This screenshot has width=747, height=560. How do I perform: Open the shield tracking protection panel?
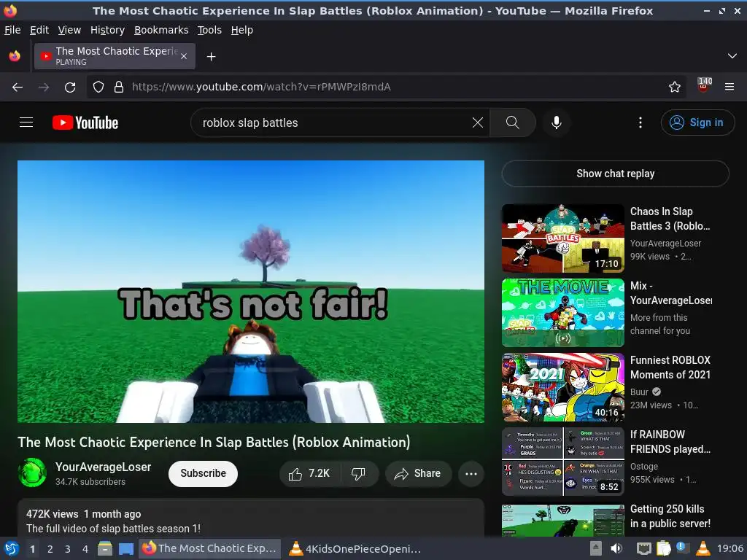point(98,87)
